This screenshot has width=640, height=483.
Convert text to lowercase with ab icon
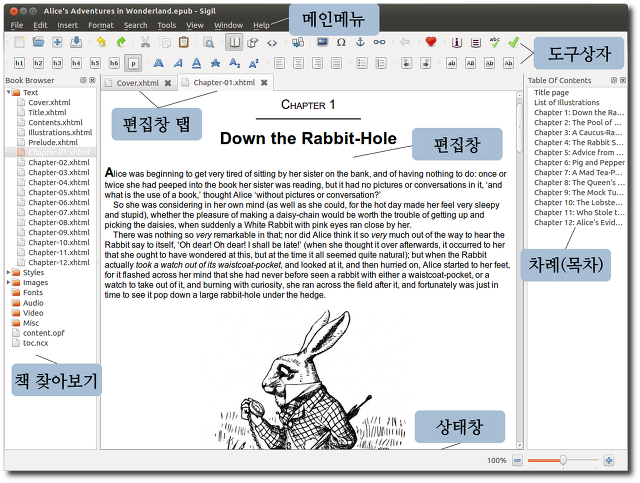click(x=451, y=63)
